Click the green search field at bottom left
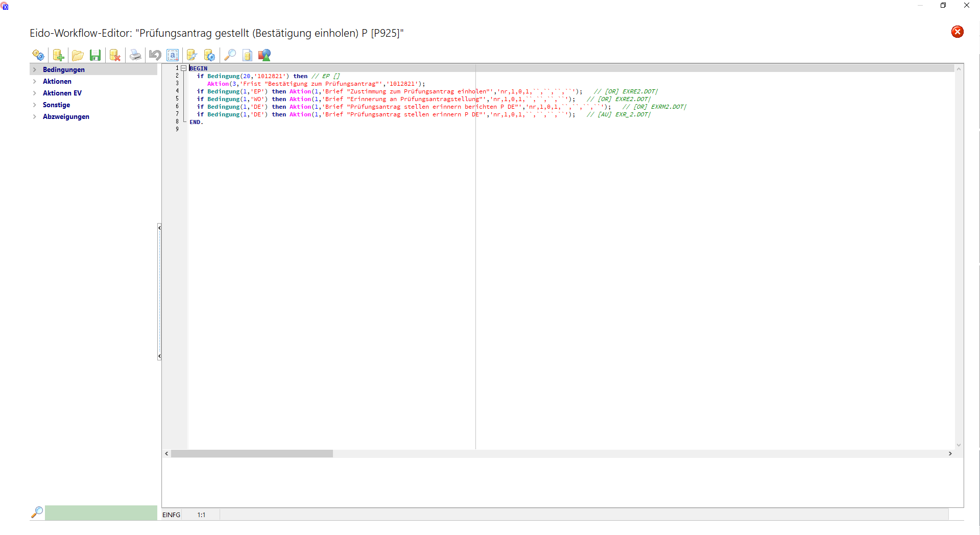980x535 pixels. [101, 513]
